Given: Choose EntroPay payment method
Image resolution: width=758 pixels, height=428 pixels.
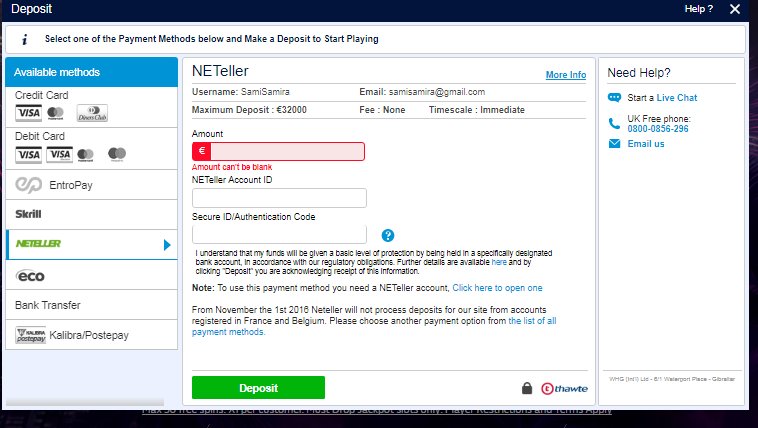Looking at the screenshot, I should (x=91, y=185).
